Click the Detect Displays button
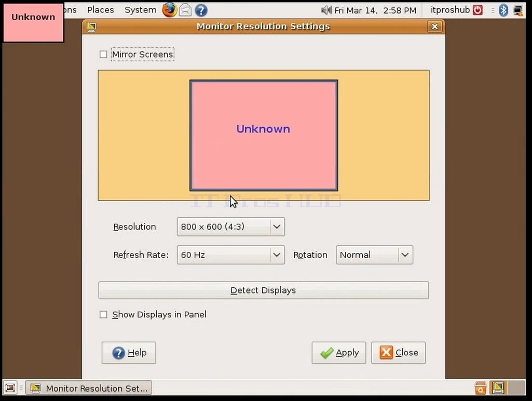The image size is (532, 401). [263, 290]
